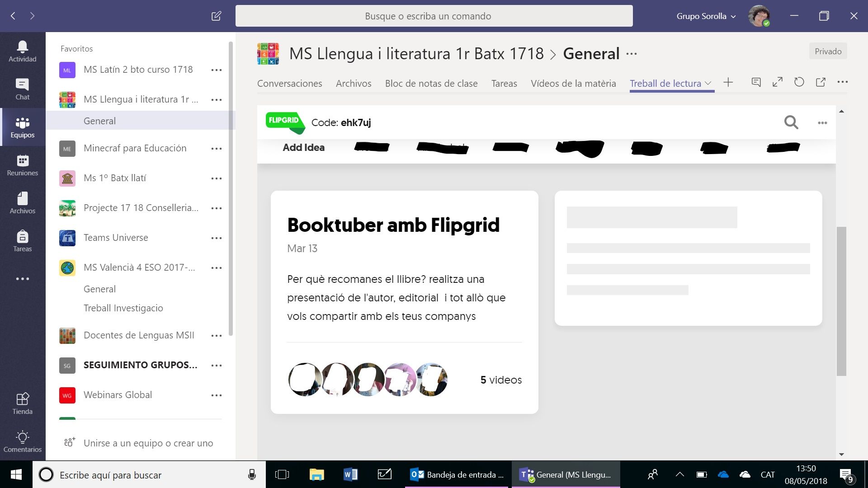Viewport: 868px width, 488px height.
Task: Open more options for MS Latín 2 bto
Action: point(217,70)
